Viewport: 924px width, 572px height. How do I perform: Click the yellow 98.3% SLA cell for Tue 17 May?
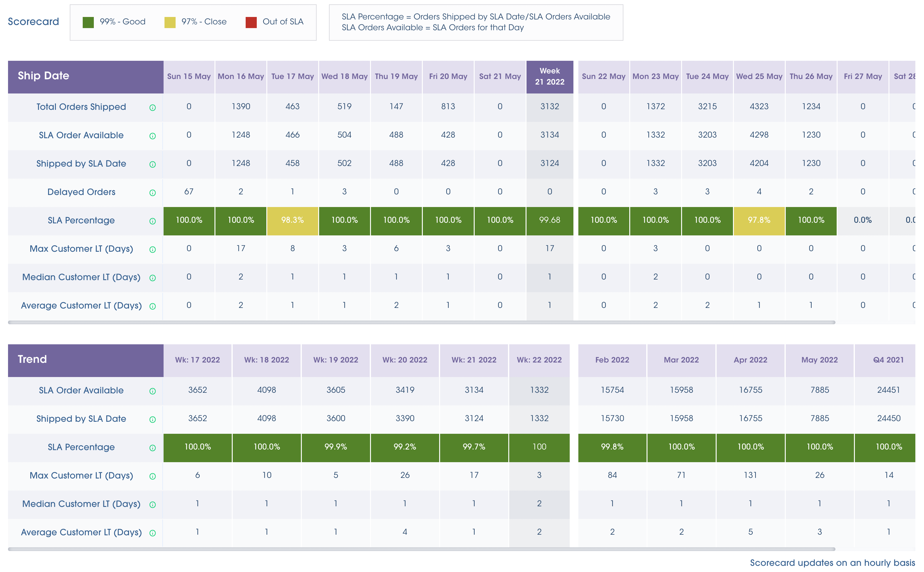[x=292, y=220]
